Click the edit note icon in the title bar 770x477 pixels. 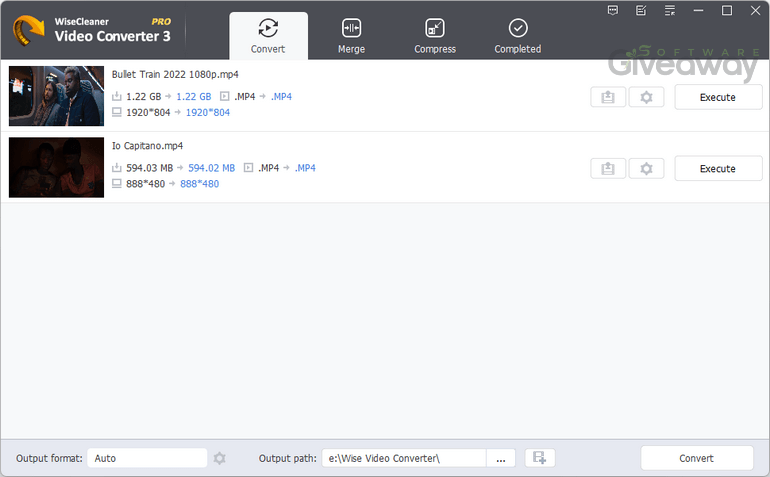click(x=641, y=10)
